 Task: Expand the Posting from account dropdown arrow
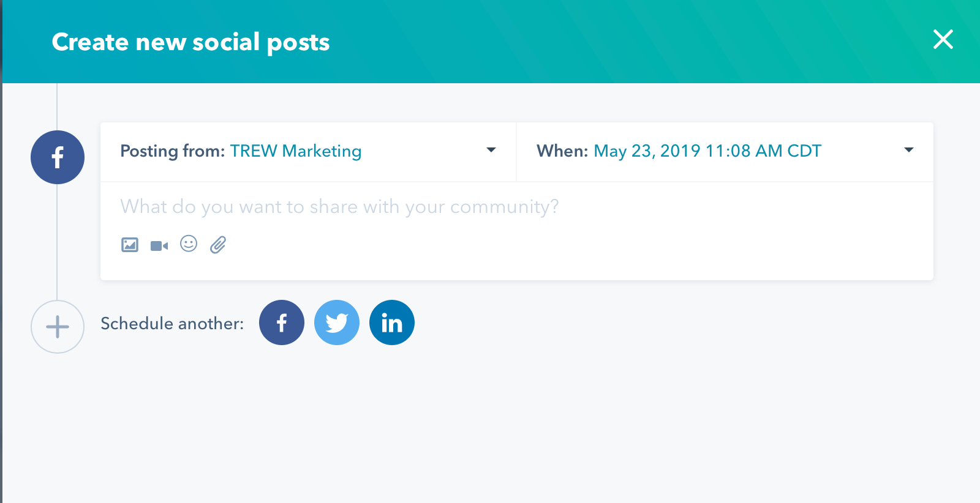491,150
